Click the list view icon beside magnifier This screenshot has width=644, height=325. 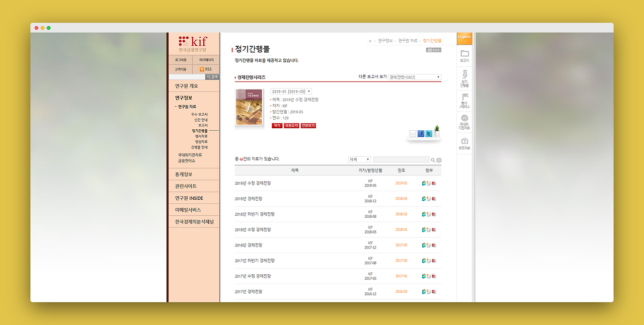pyautogui.click(x=439, y=160)
